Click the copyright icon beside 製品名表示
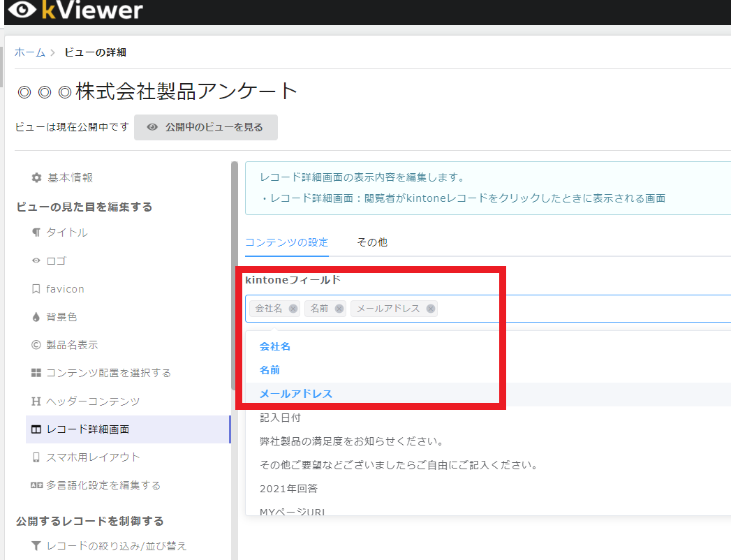The height and width of the screenshot is (560, 731). (x=36, y=345)
